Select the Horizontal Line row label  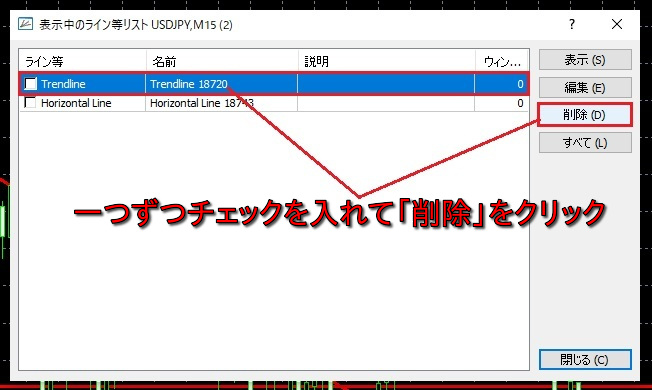[76, 103]
